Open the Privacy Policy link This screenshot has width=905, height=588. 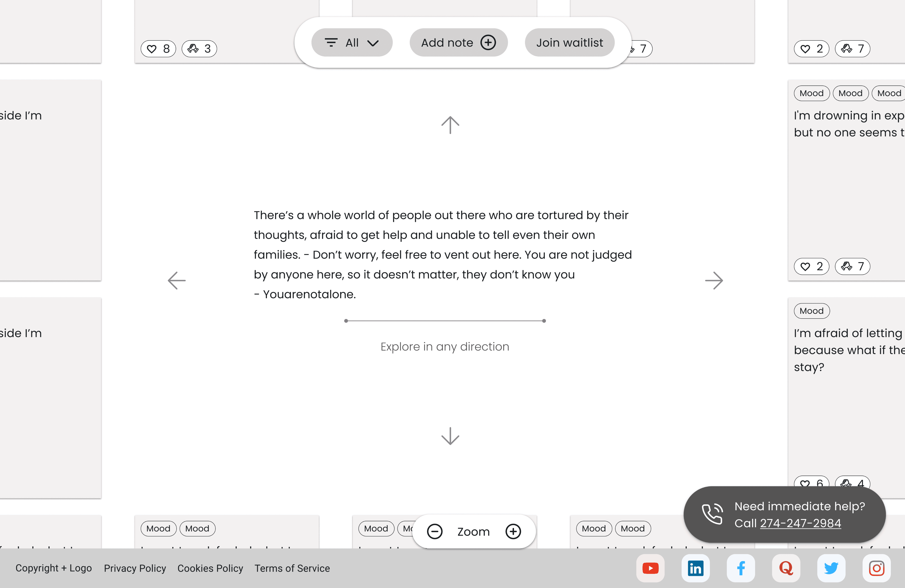tap(135, 568)
